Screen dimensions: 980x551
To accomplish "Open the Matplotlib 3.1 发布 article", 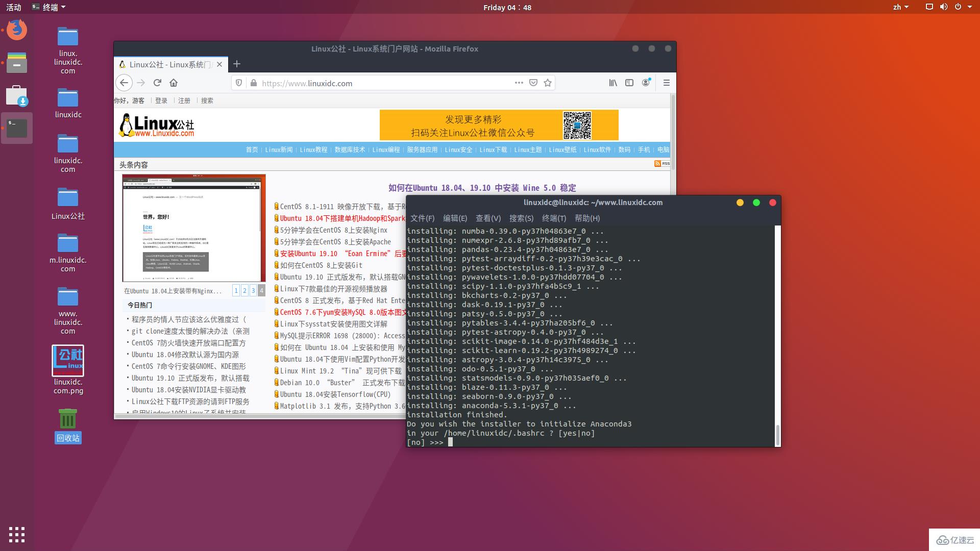I will 342,406.
